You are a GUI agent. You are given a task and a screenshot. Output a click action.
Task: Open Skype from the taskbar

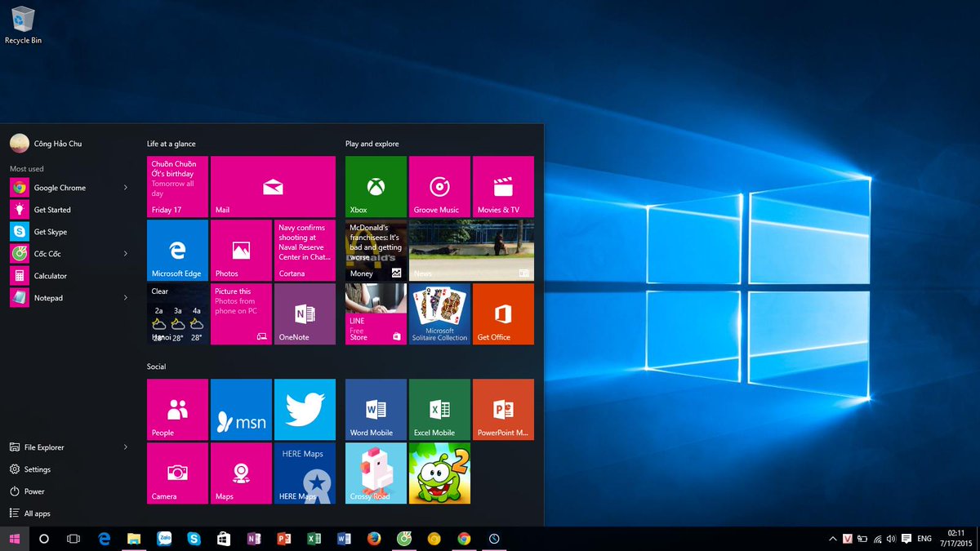[x=194, y=539]
